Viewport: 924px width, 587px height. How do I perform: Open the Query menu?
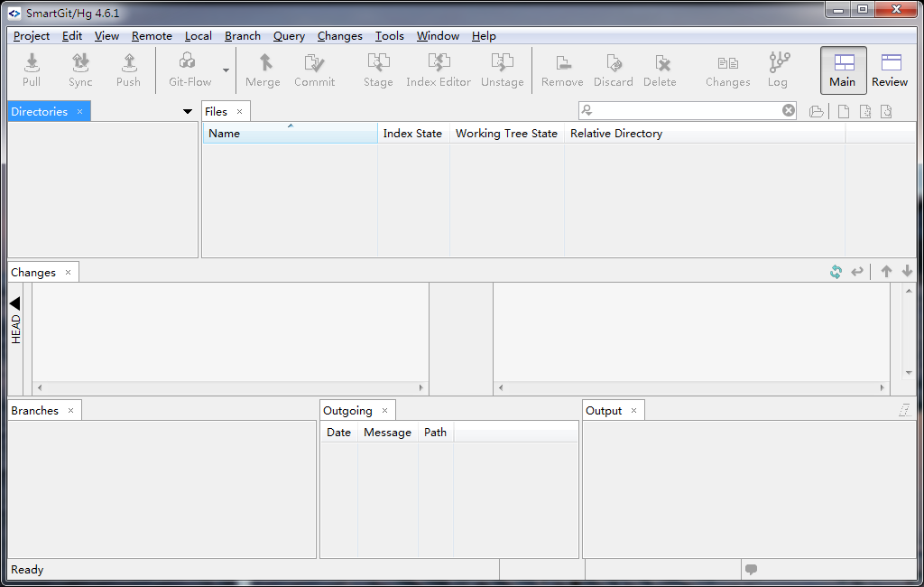pyautogui.click(x=289, y=36)
